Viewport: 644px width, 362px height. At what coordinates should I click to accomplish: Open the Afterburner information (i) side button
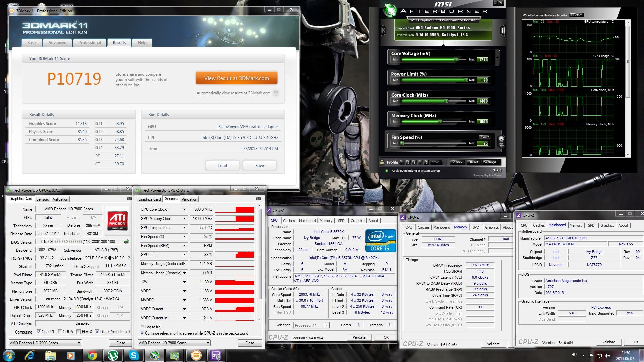point(503,31)
